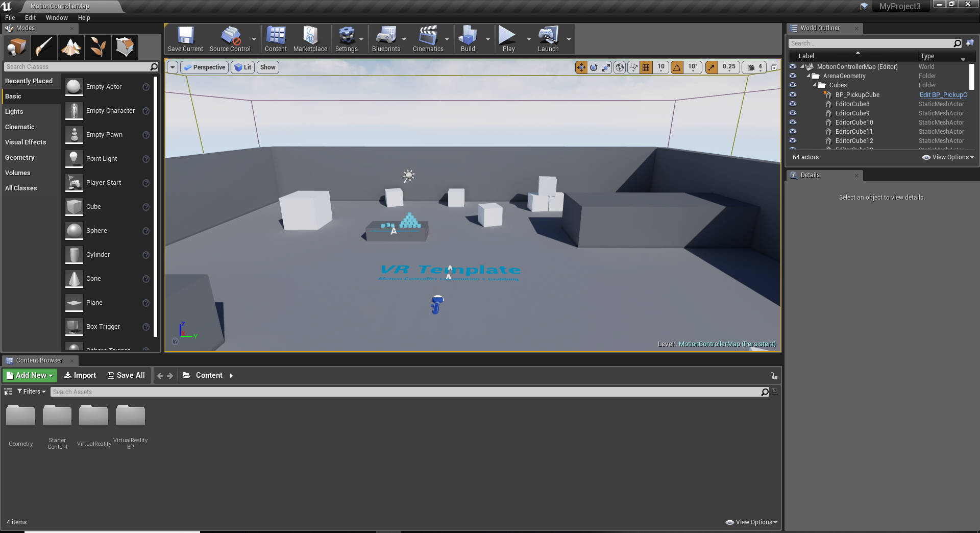Image resolution: width=980 pixels, height=533 pixels.
Task: Click the Save All button
Action: (x=126, y=376)
